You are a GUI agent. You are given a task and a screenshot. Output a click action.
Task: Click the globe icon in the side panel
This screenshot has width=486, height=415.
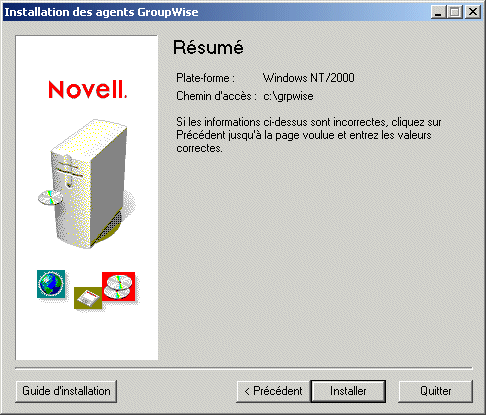point(51,284)
